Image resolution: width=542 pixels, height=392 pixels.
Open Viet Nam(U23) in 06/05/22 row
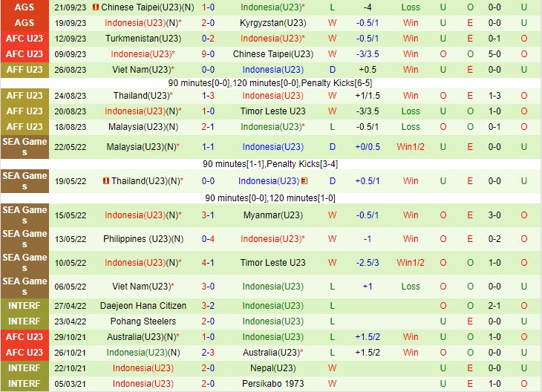click(141, 287)
